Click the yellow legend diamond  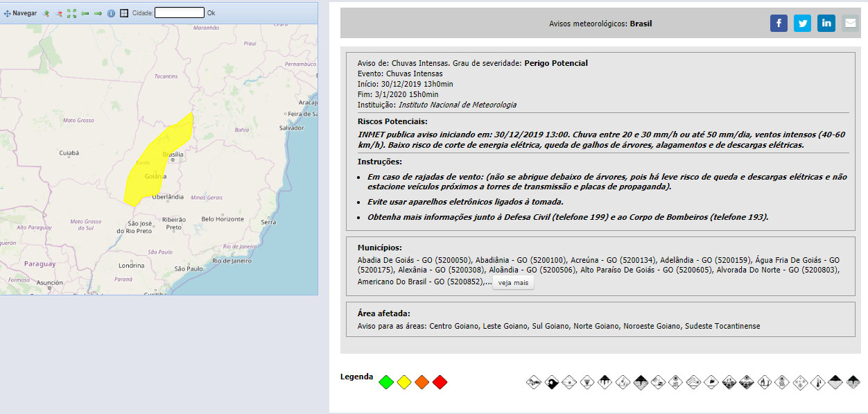tap(404, 382)
